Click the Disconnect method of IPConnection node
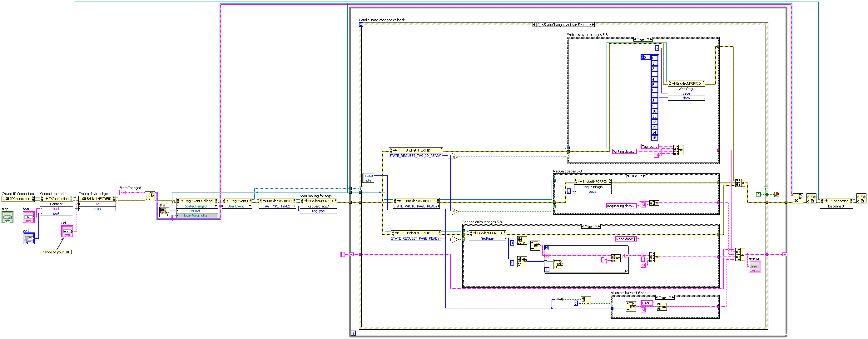Image resolution: width=868 pixels, height=339 pixels. coord(836,206)
